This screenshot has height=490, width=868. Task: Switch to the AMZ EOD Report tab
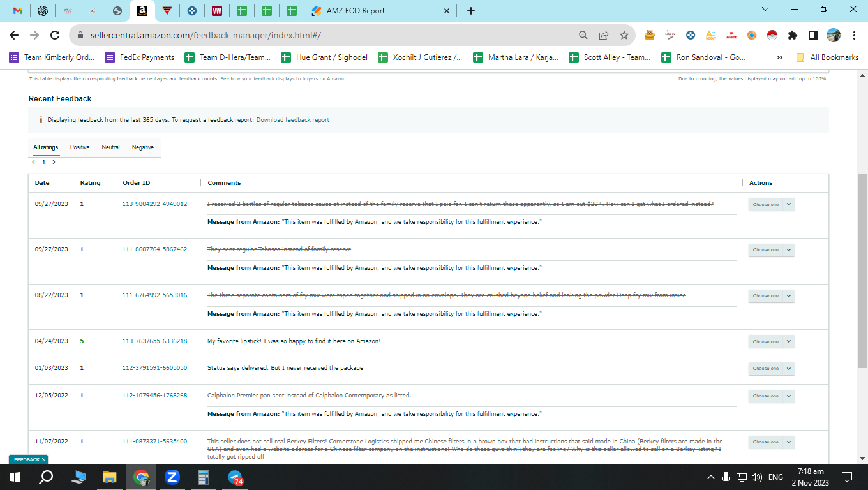355,11
